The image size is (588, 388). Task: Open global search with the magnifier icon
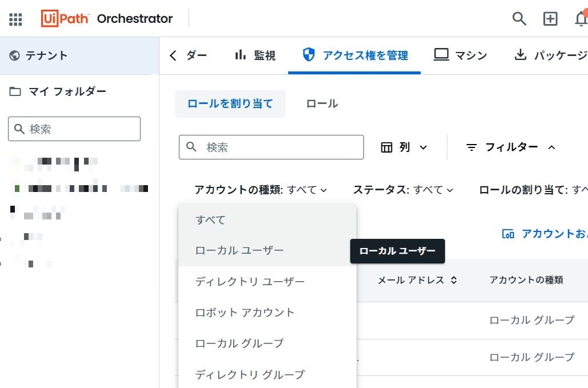(518, 19)
